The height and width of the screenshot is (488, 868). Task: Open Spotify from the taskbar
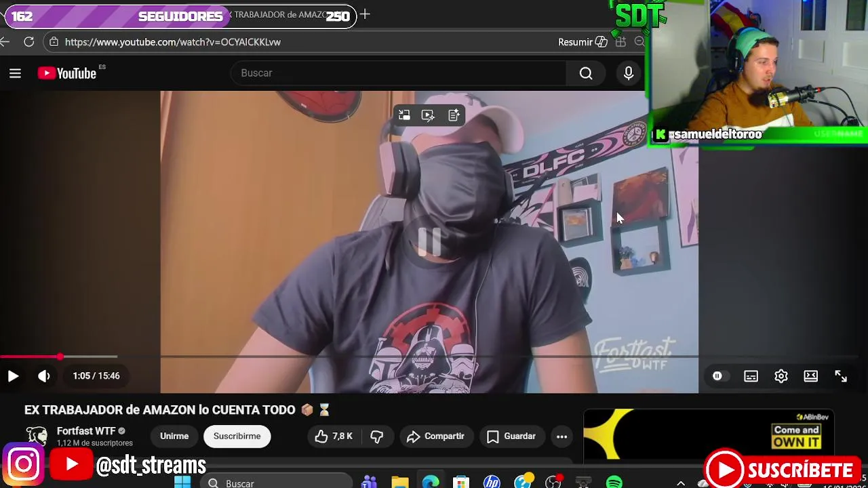(x=614, y=483)
